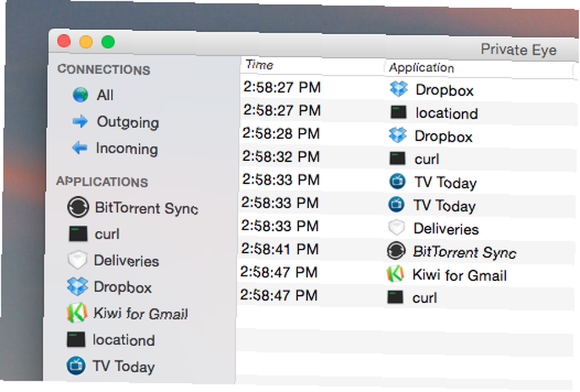The height and width of the screenshot is (392, 580).
Task: Click Kiwi for Gmail name in table
Action: click(459, 275)
